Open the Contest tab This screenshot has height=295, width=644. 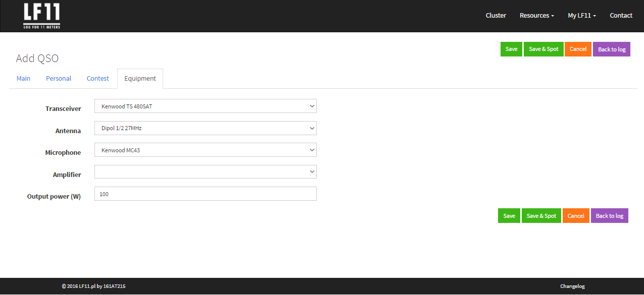click(97, 79)
